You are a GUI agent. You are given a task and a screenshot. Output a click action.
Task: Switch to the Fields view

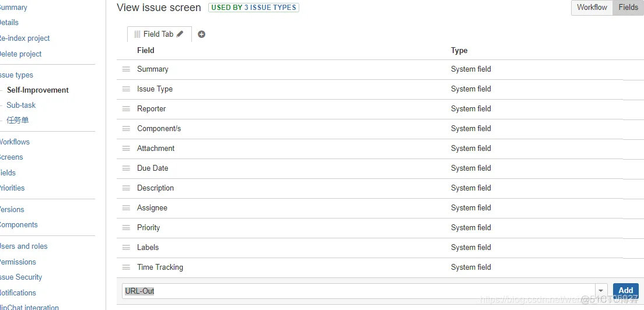point(628,8)
